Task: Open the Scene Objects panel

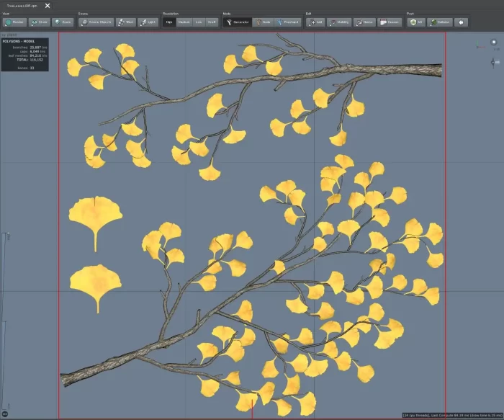Action: 96,22
